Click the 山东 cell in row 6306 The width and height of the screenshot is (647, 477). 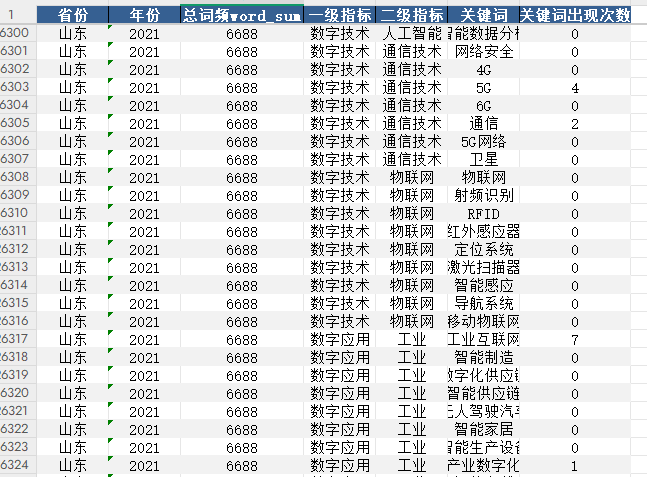(73, 142)
